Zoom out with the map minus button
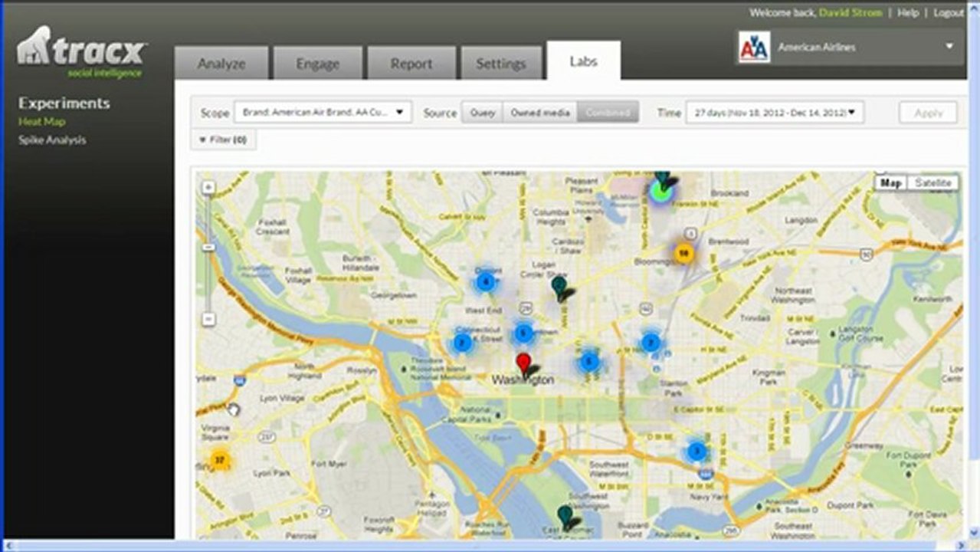The image size is (980, 552). tap(208, 319)
